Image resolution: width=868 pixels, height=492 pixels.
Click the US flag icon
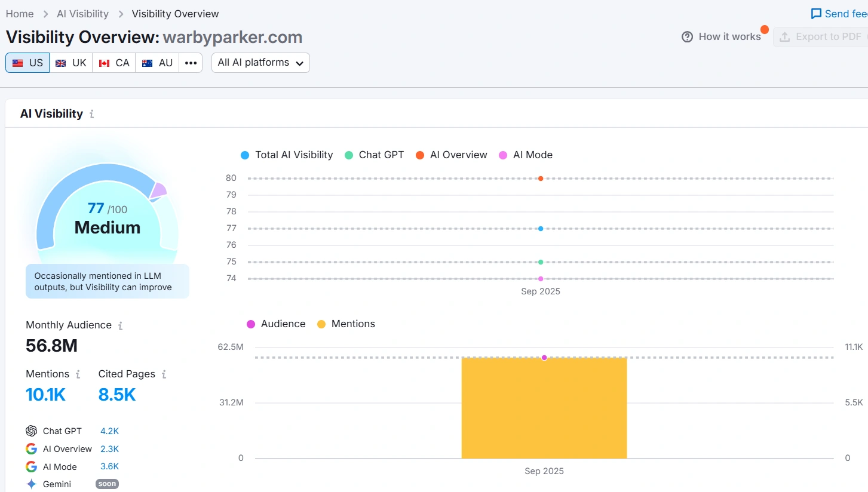(x=18, y=63)
